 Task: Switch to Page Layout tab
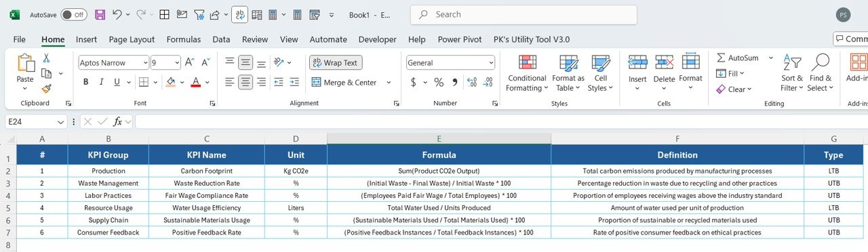[x=132, y=39]
